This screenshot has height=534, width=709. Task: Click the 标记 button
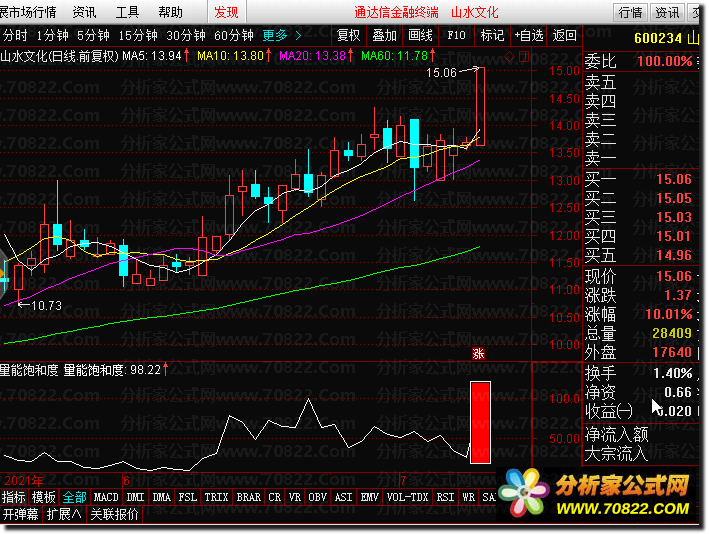[x=492, y=35]
